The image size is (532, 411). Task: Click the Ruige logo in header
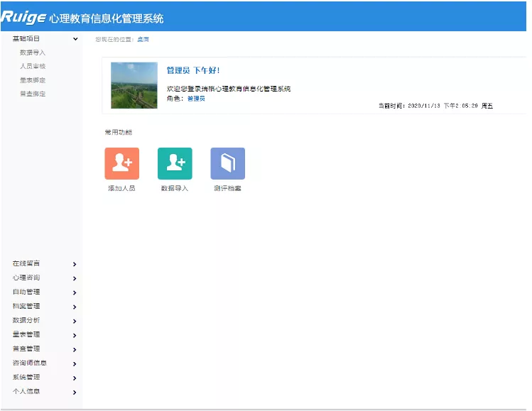tap(23, 17)
